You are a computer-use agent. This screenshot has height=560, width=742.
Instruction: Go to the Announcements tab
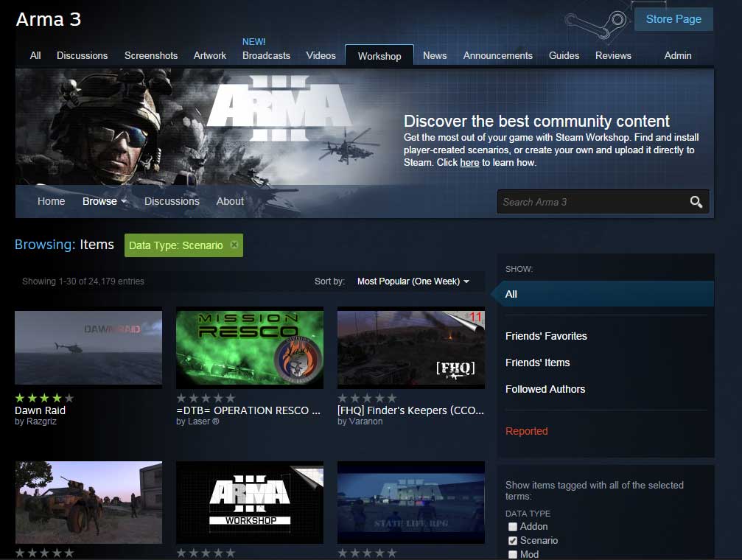click(498, 55)
